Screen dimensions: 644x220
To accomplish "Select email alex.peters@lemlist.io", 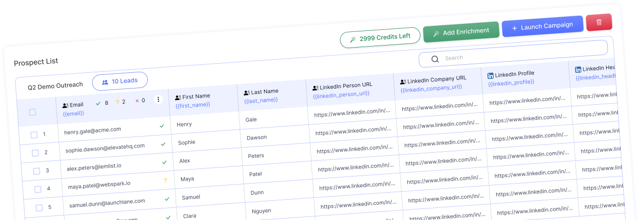I will pos(94,167).
